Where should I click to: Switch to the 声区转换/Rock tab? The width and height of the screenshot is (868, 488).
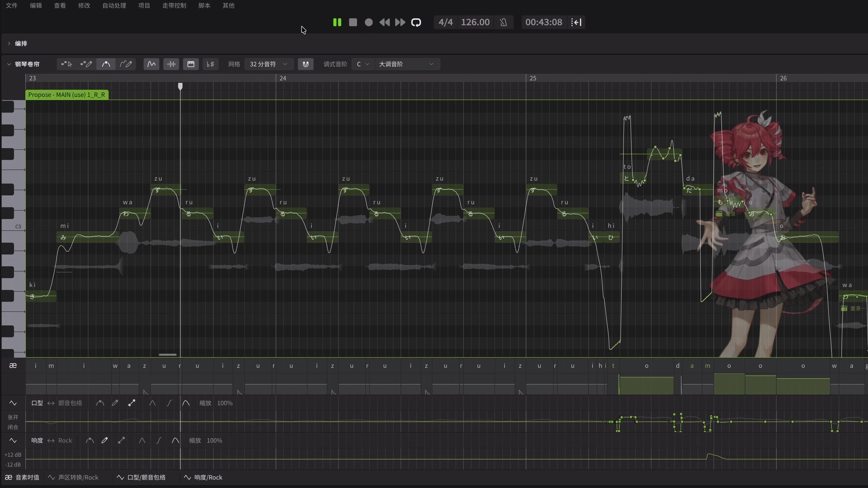coord(73,478)
